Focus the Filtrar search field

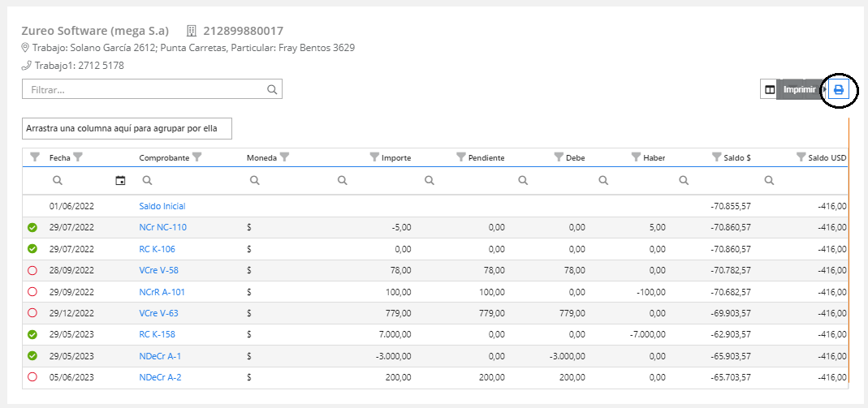146,89
